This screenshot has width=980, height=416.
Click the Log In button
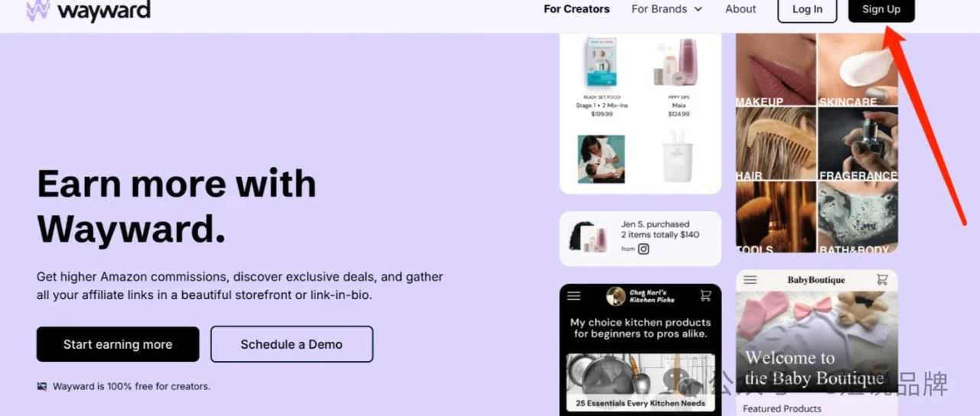807,10
